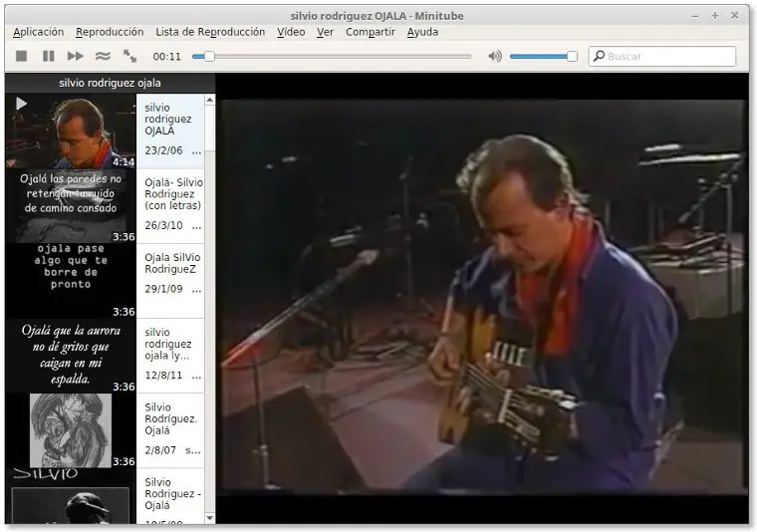Select the sketch drawing thumbnail
This screenshot has width=757, height=532.
click(71, 430)
